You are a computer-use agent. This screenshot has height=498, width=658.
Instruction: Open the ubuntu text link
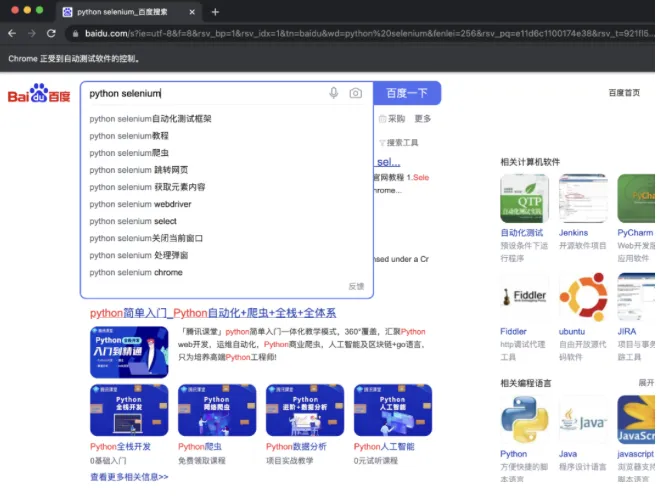[x=572, y=331]
